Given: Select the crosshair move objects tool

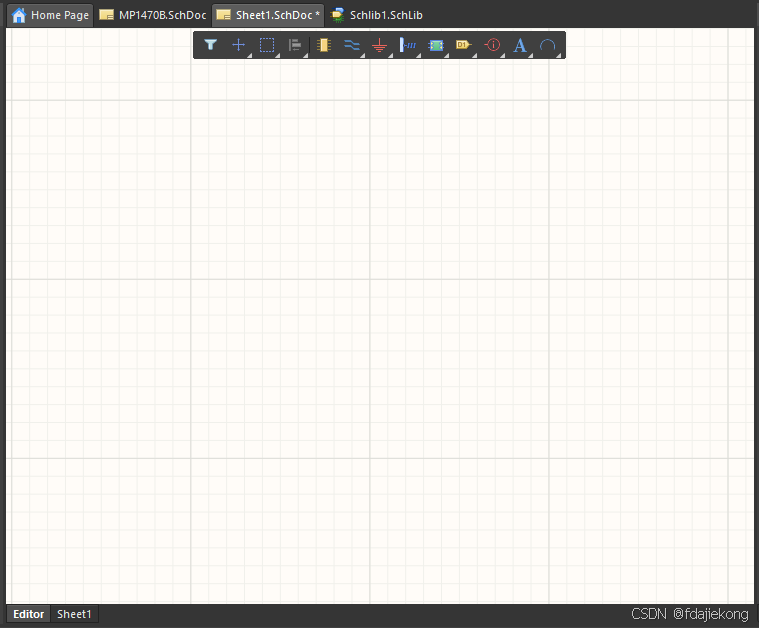Looking at the screenshot, I should [x=238, y=45].
